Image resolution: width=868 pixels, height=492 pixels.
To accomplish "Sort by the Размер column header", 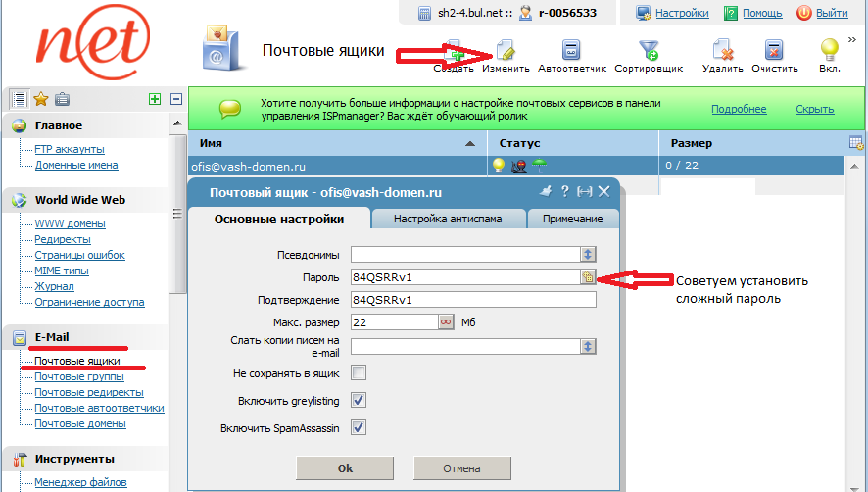I will pyautogui.click(x=751, y=143).
